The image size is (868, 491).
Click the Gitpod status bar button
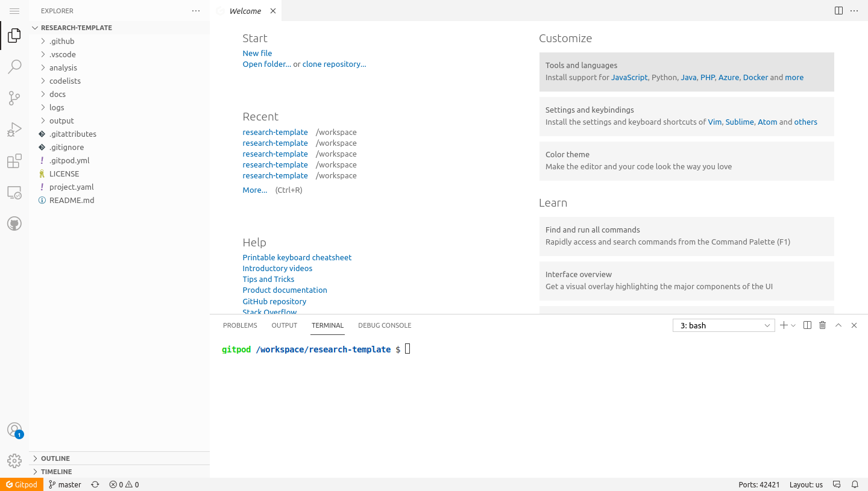click(22, 484)
